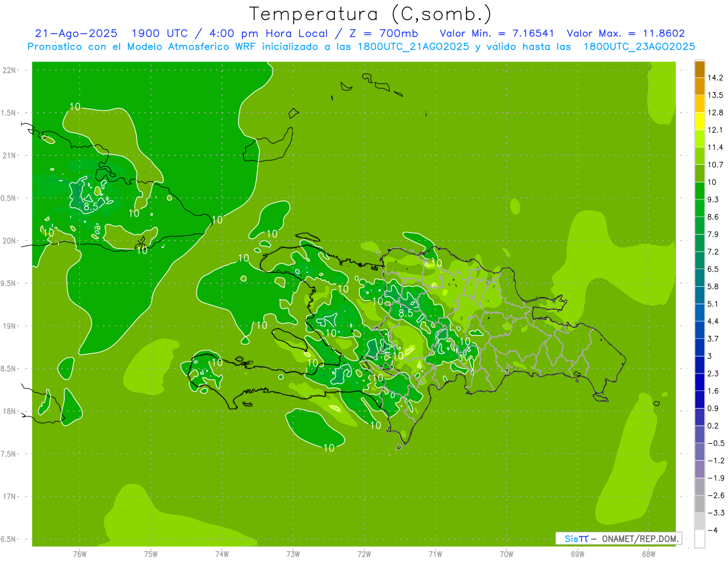Click the colorbar label "5.8"

[713, 287]
